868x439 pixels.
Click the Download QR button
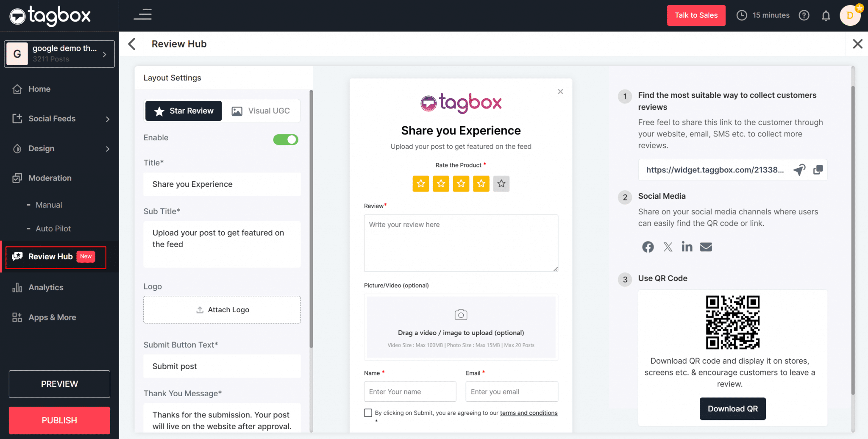pyautogui.click(x=732, y=408)
